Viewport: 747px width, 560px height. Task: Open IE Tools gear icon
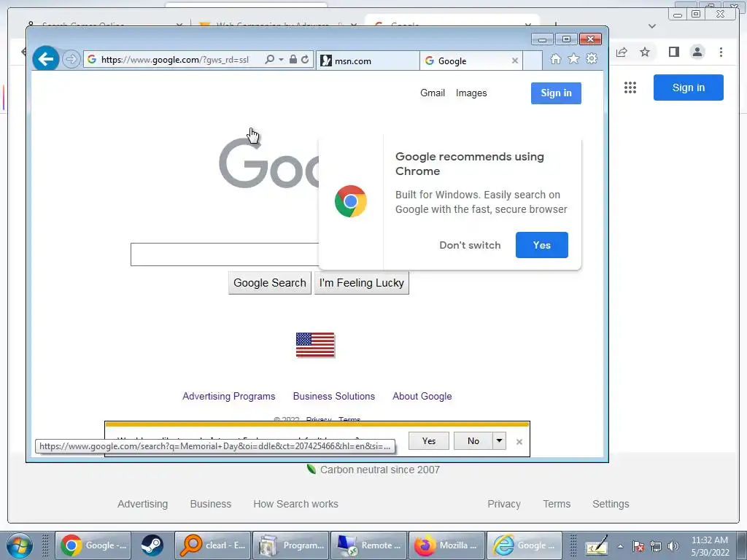(x=592, y=59)
